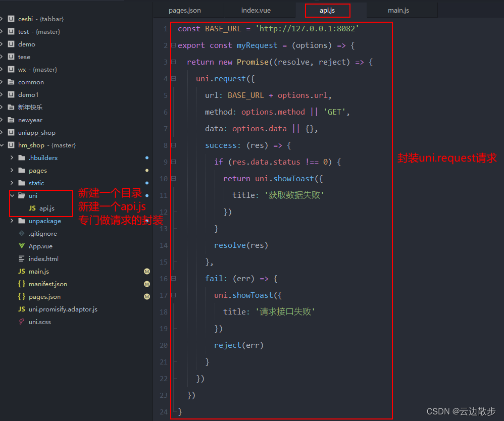Click the demo project icon
This screenshot has width=504, height=421.
point(11,44)
